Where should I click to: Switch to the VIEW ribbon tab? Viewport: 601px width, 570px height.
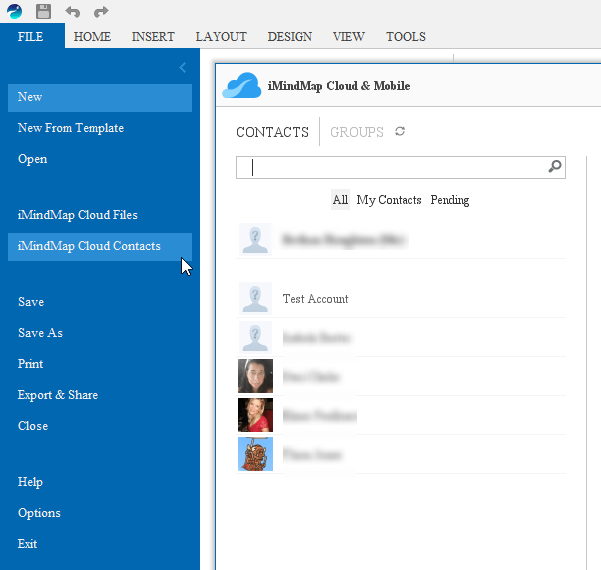click(x=349, y=36)
